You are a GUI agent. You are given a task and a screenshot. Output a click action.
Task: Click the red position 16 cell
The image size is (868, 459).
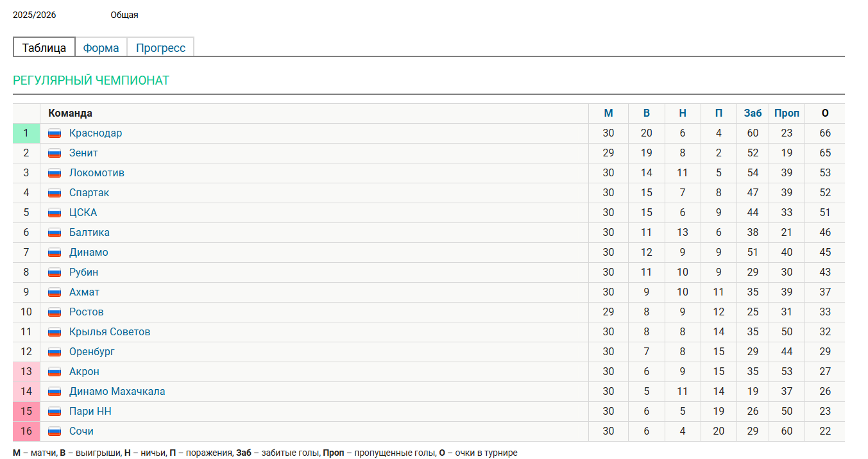point(26,431)
